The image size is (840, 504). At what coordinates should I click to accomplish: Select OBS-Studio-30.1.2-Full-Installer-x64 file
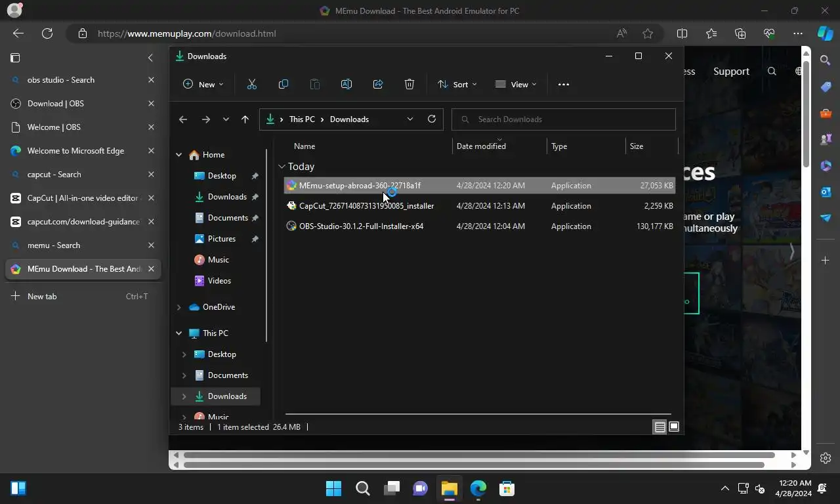coord(479,226)
